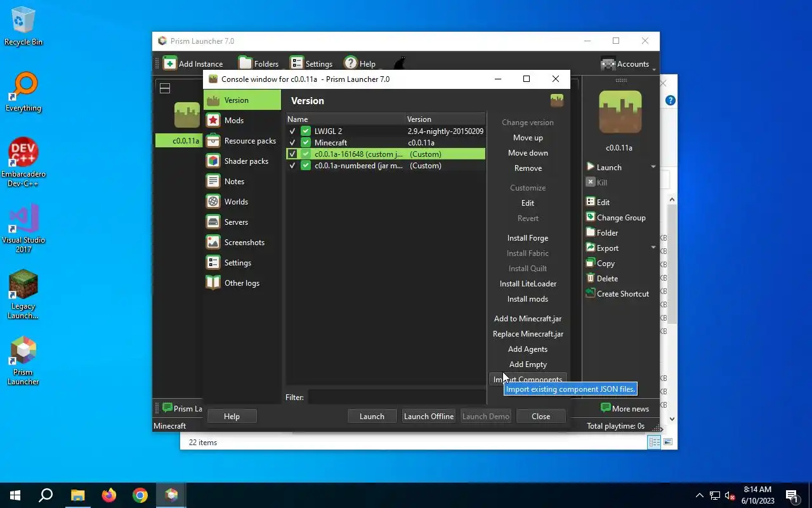This screenshot has height=508, width=812.
Task: Click Help button at console bottom
Action: pos(232,417)
